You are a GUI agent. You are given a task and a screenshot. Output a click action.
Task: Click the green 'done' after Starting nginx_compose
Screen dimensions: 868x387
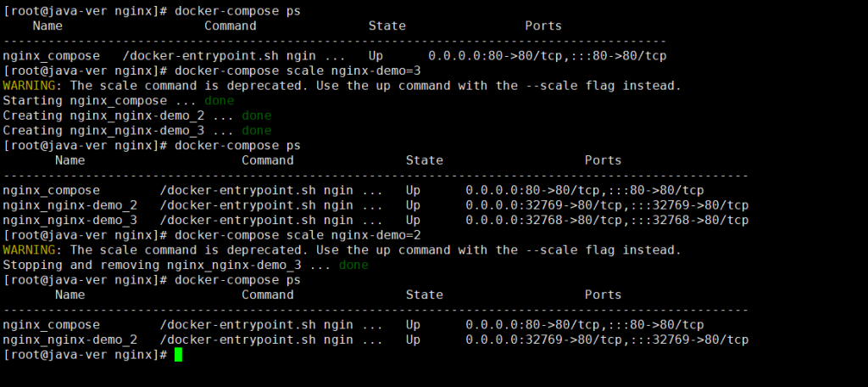pos(219,101)
